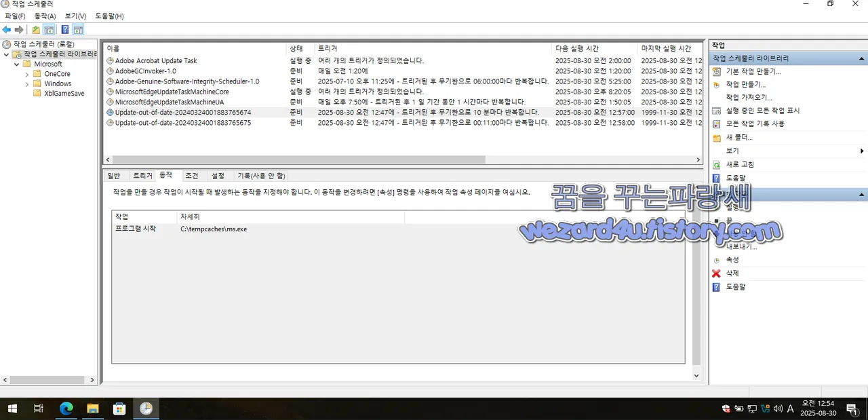
Task: Open Help via the blue question-mark toolbar icon
Action: (x=65, y=30)
